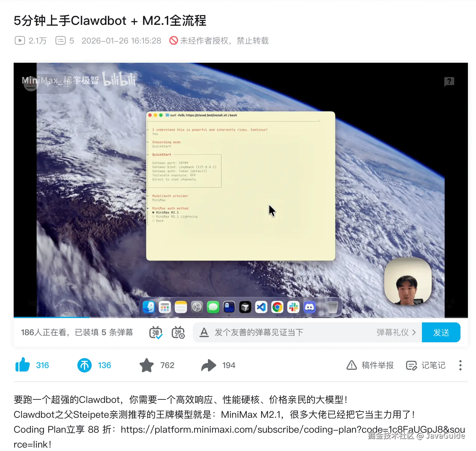Click the 'Model/auth provider' heading
476x451 pixels.
click(x=170, y=196)
